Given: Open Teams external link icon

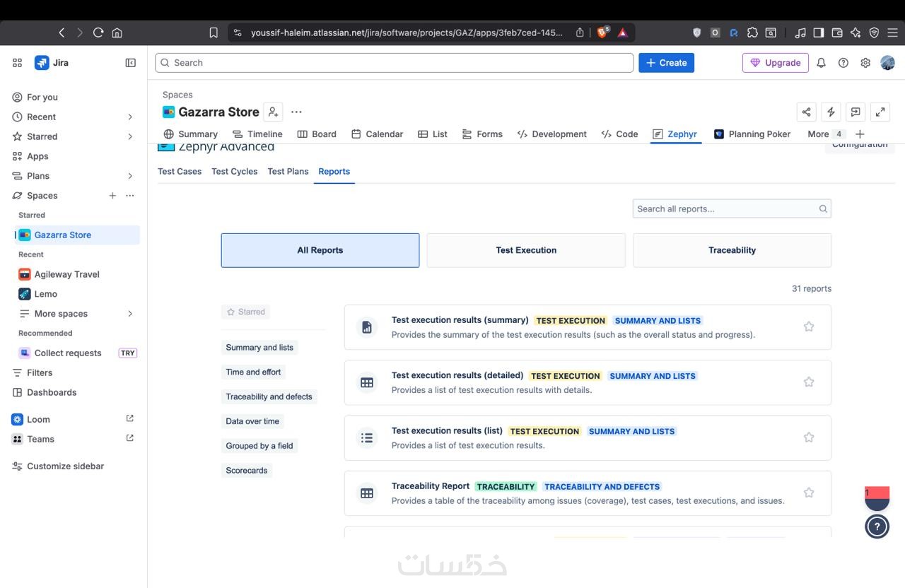Looking at the screenshot, I should point(130,438).
